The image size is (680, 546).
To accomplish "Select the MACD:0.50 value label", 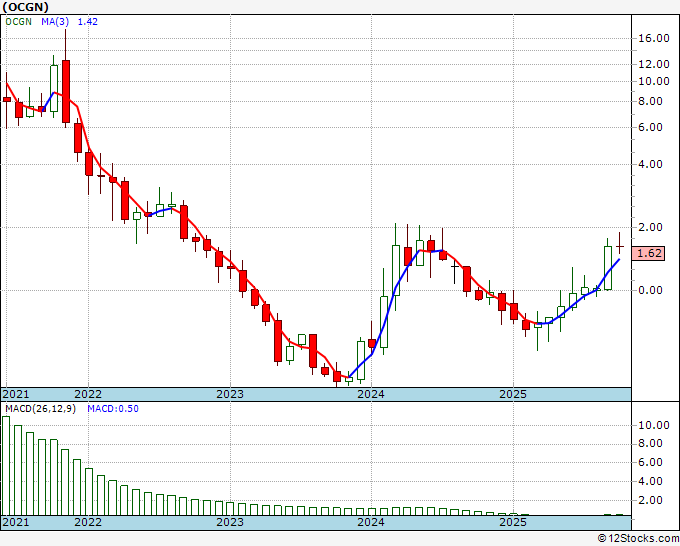I will tap(113, 409).
